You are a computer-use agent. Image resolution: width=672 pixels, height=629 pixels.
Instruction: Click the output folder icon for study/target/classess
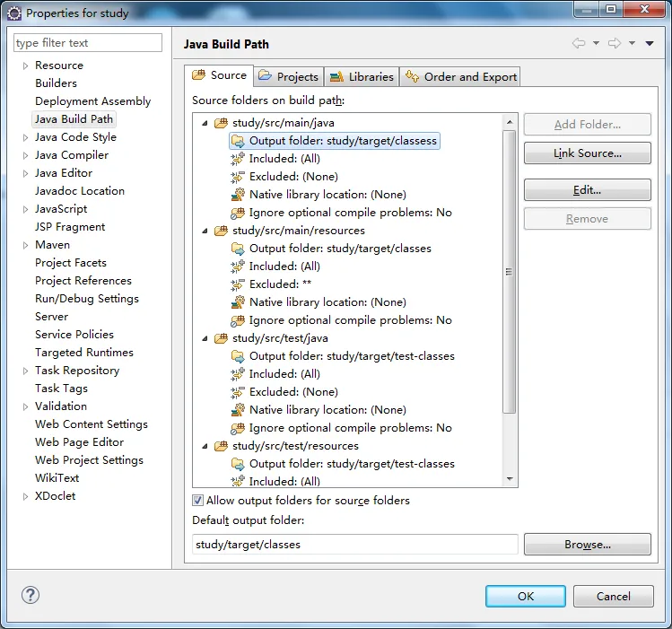(x=238, y=141)
